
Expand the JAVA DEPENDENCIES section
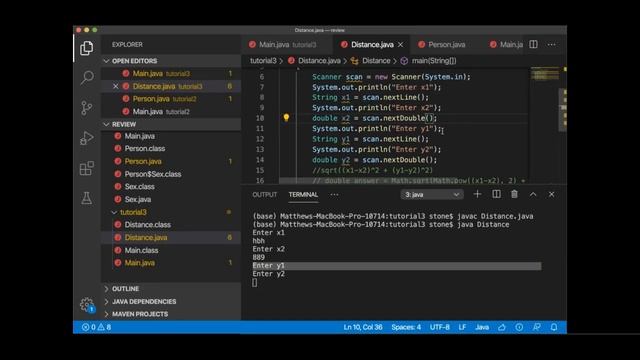pos(171,301)
